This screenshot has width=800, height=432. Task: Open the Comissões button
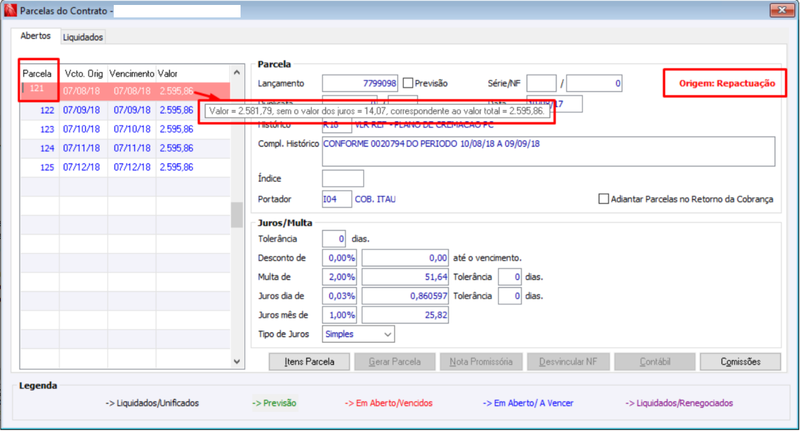click(x=740, y=362)
